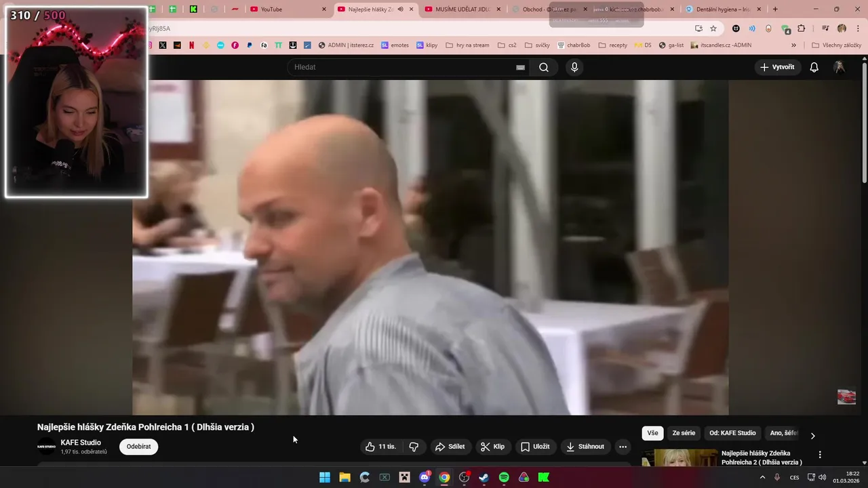Open the KAFE Studio channel avatar
The height and width of the screenshot is (488, 868).
point(46,447)
